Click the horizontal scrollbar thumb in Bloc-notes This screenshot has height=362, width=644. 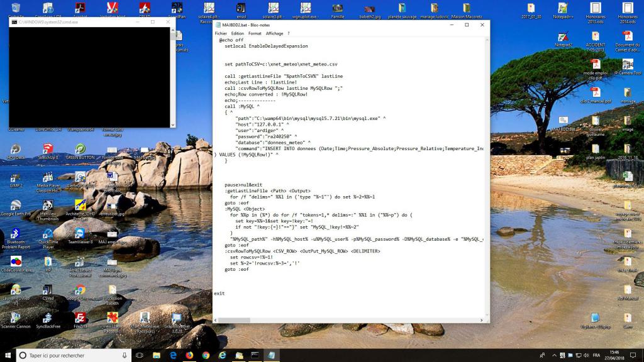tap(234, 320)
